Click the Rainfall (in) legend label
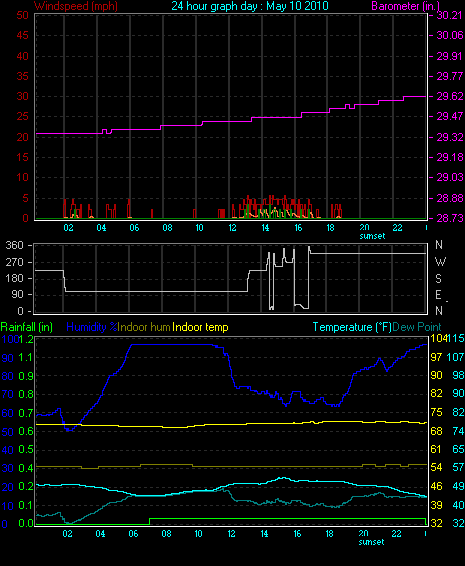The image size is (465, 566). tap(27, 327)
